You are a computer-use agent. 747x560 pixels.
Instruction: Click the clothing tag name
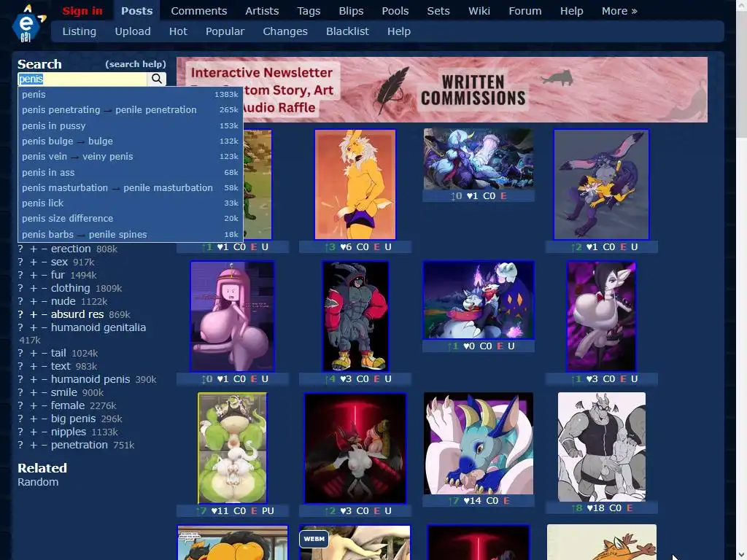pos(71,289)
